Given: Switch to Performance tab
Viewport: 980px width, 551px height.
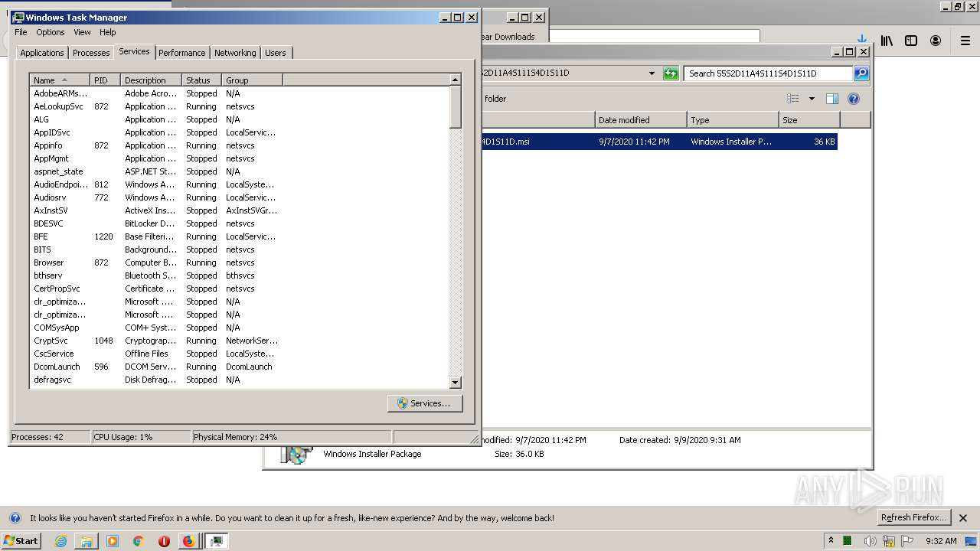Looking at the screenshot, I should tap(182, 53).
